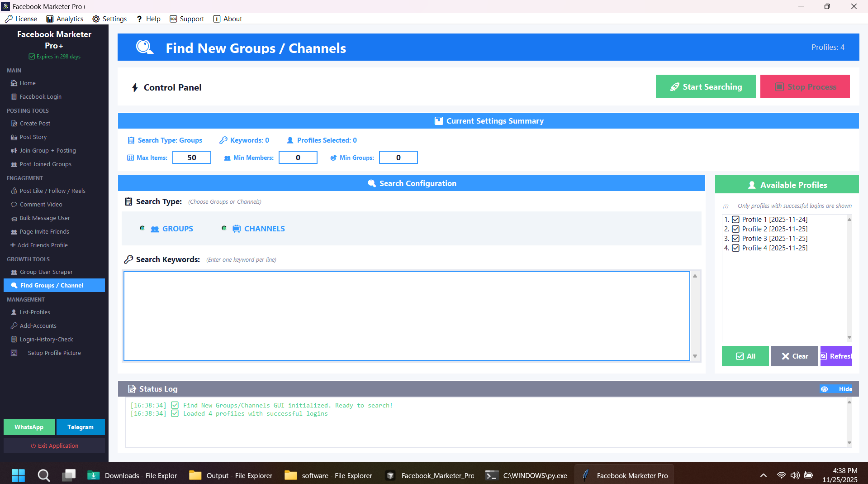Image resolution: width=868 pixels, height=484 pixels.
Task: Select the GROUPS radio option
Action: pyautogui.click(x=142, y=229)
